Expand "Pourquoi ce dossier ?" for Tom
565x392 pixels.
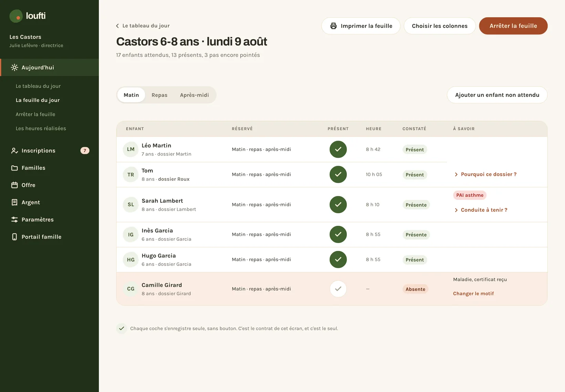[x=485, y=174]
